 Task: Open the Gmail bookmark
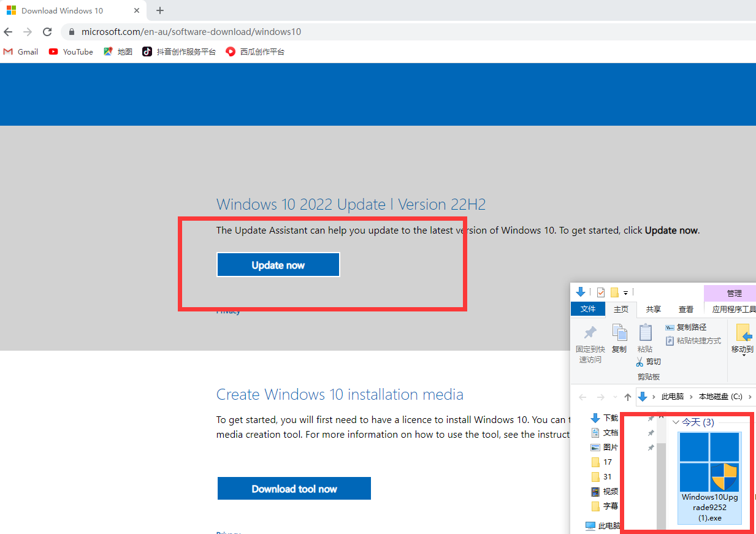tap(21, 52)
